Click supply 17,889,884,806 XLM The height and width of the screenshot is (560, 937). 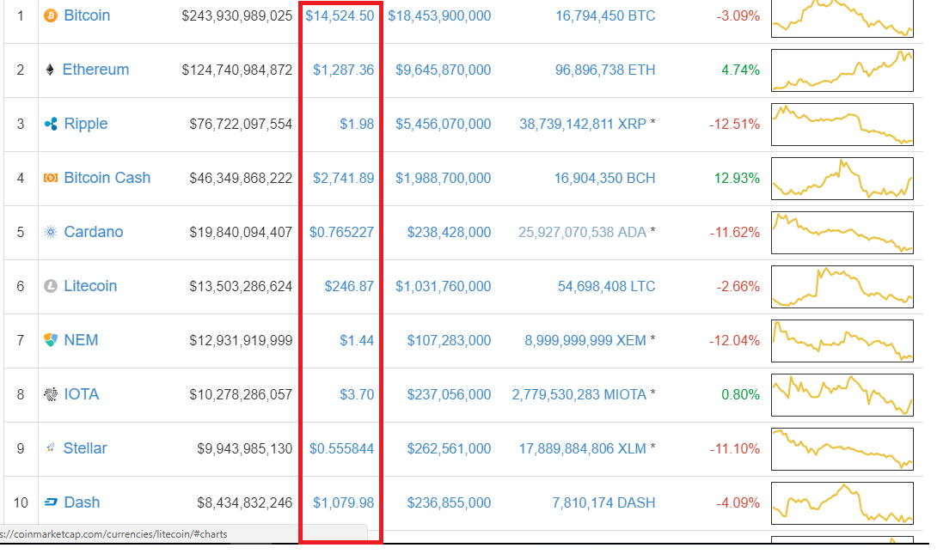pyautogui.click(x=583, y=449)
